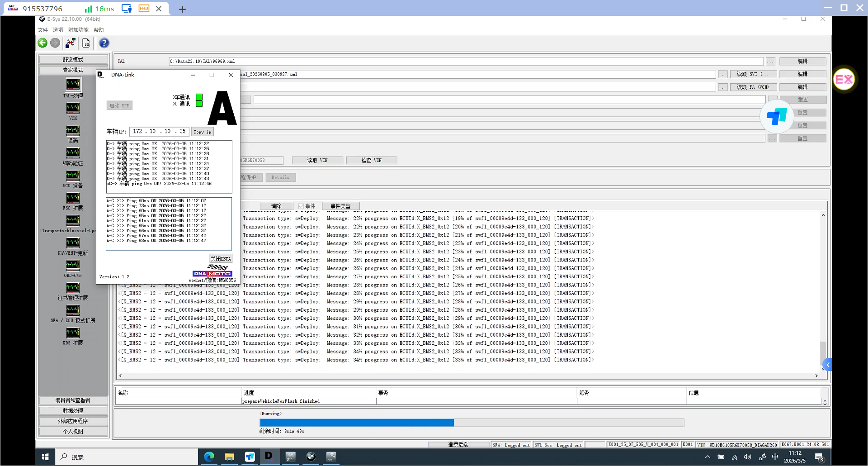Open Microsoft Edge from the taskbar
This screenshot has width=868, height=466.
(x=209, y=457)
